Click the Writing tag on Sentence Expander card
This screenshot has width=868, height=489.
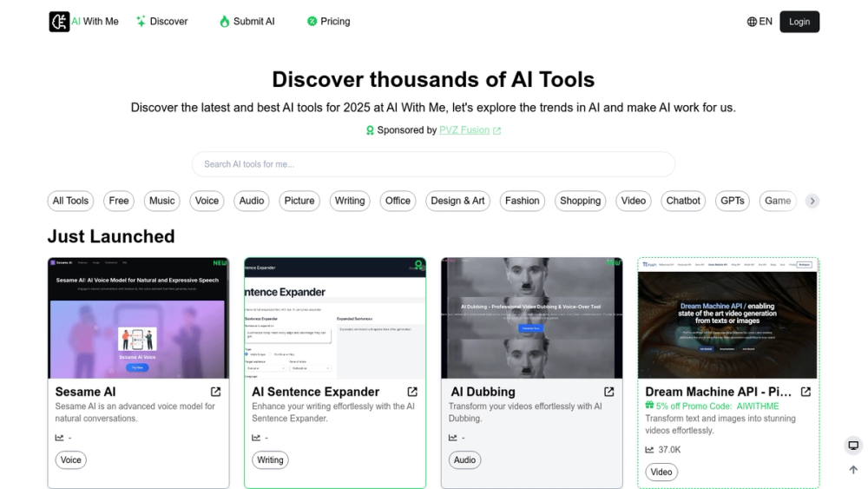pos(270,459)
